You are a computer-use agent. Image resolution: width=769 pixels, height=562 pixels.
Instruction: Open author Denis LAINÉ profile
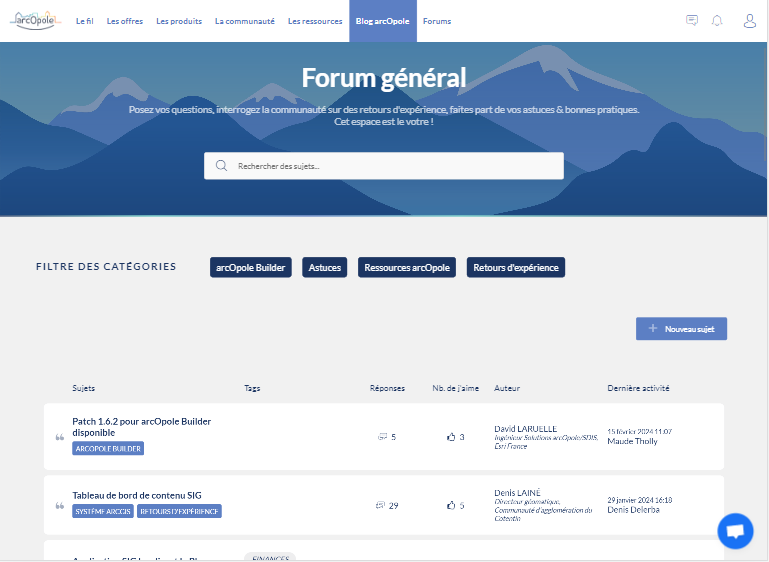tap(517, 492)
